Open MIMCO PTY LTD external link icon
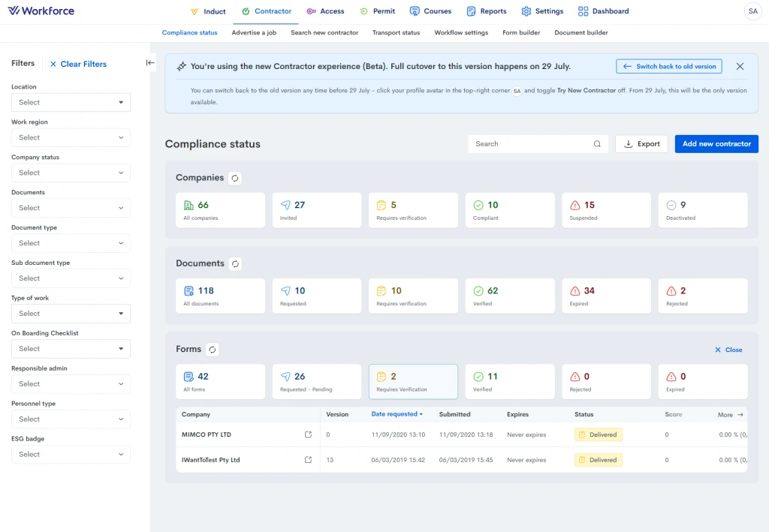The width and height of the screenshot is (769, 532). coord(308,434)
